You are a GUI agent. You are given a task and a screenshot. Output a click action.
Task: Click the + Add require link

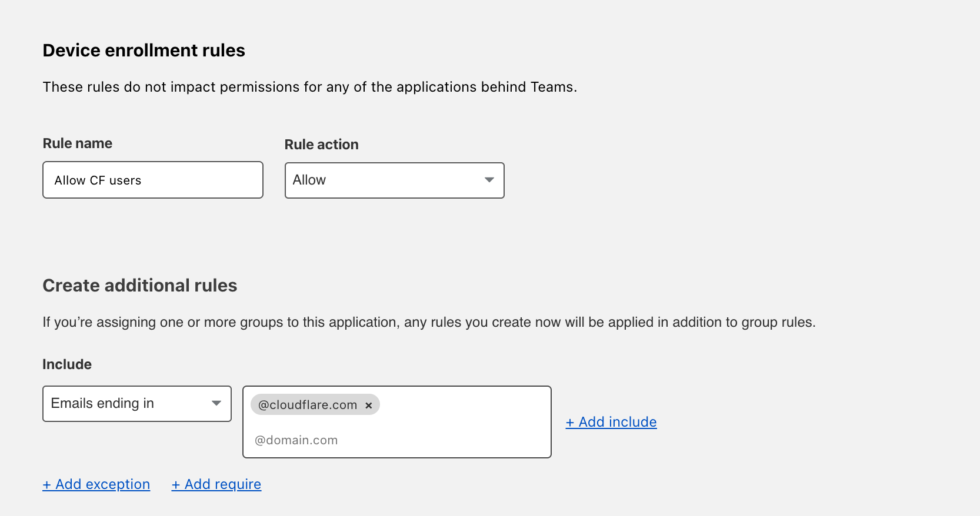216,484
